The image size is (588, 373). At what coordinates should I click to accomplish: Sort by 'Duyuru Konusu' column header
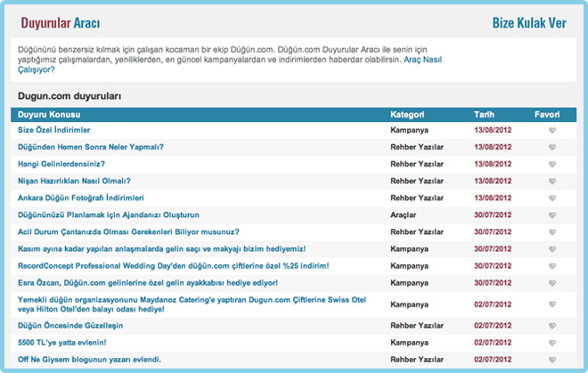[x=50, y=115]
